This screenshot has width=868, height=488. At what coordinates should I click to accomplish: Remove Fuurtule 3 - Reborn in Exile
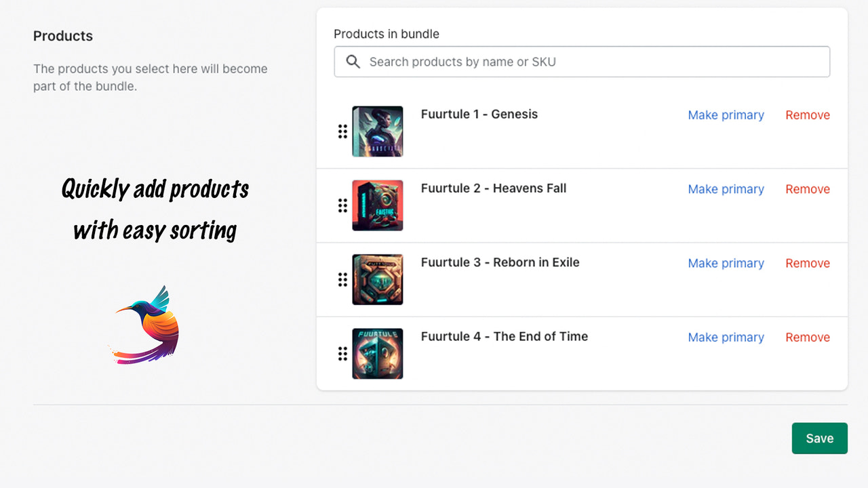(807, 263)
